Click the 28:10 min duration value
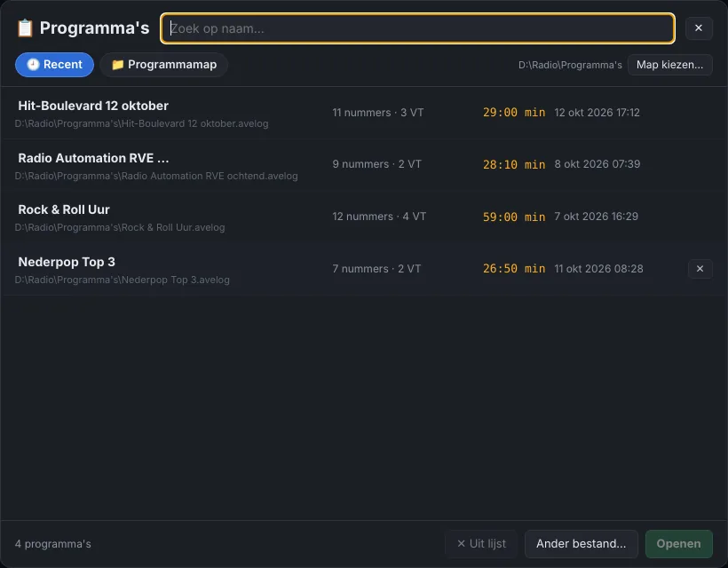 pos(514,164)
